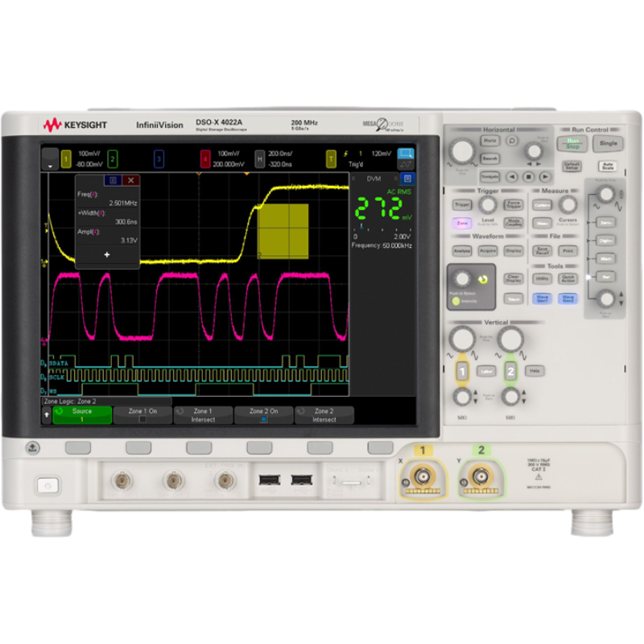Select channel 2 green indicator on screen
The image size is (644, 644).
coord(112,159)
